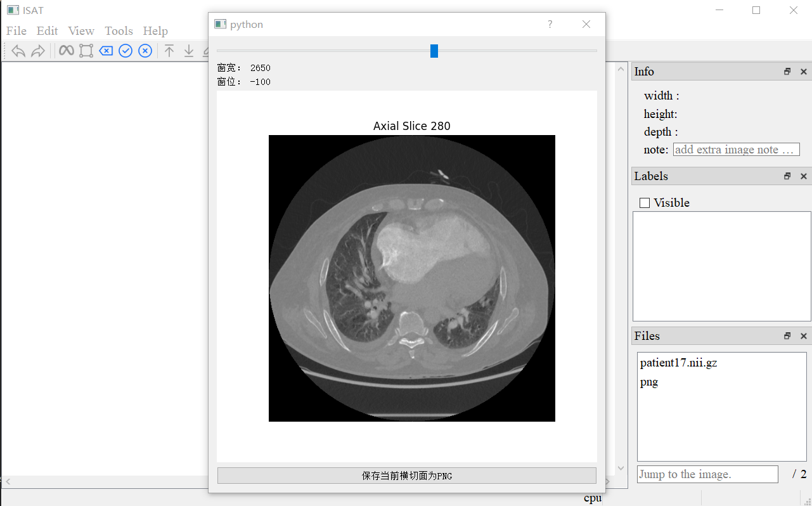This screenshot has height=506, width=812.
Task: Float the Info panel using its dock icon
Action: point(787,72)
